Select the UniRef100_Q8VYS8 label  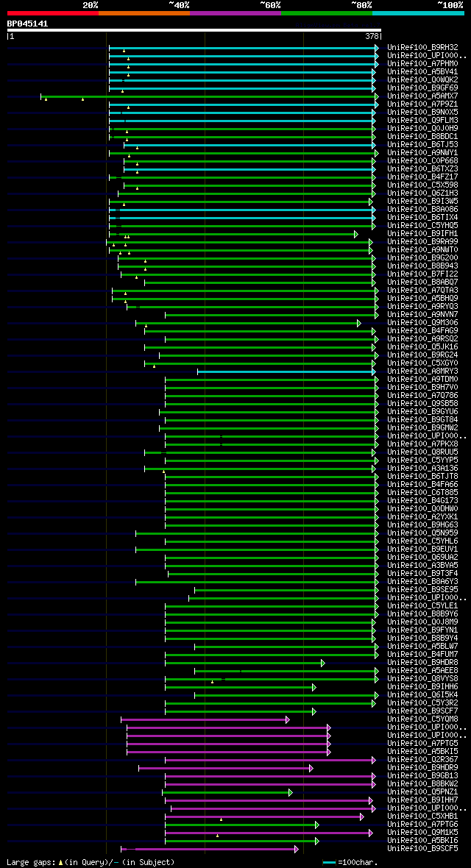tap(422, 679)
